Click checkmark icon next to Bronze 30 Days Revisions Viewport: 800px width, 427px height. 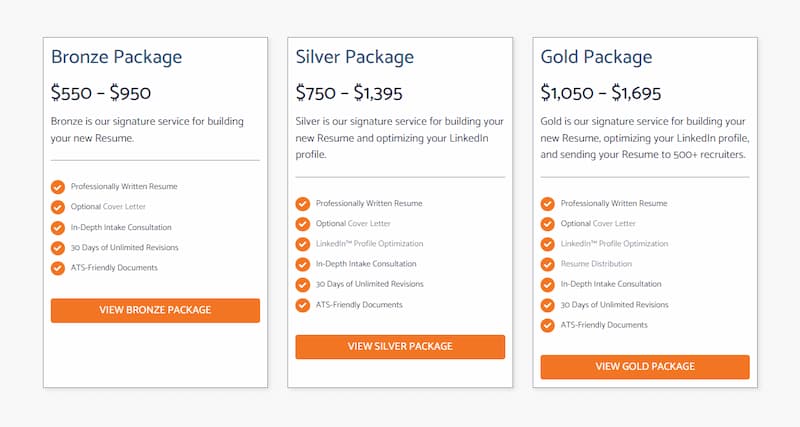coord(58,248)
